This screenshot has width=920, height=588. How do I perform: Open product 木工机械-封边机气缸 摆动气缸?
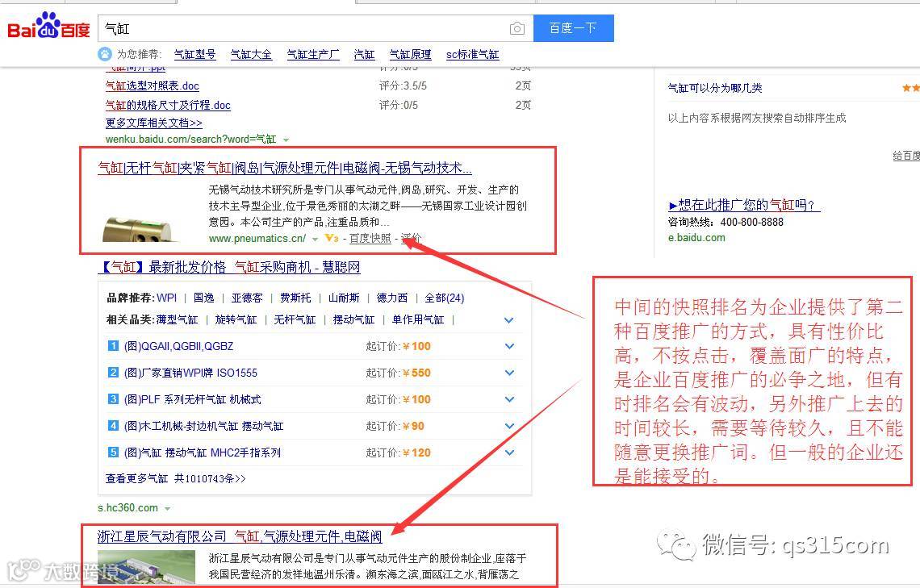203,426
